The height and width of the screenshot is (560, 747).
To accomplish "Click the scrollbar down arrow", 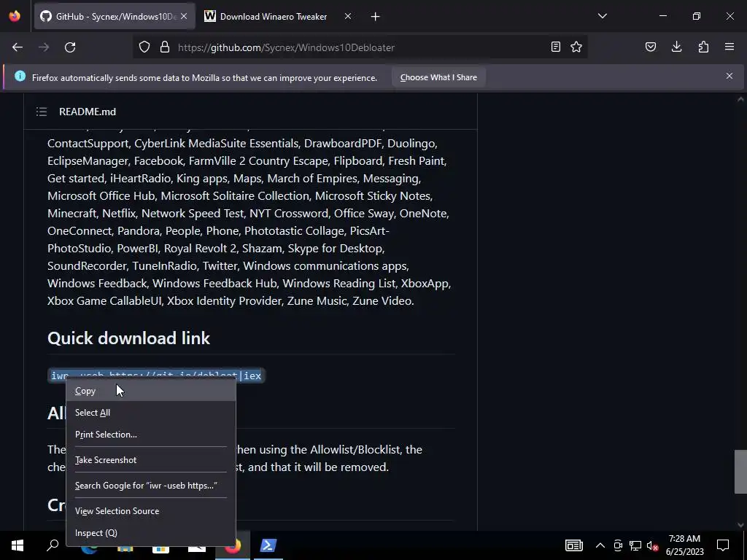I will tap(740, 525).
